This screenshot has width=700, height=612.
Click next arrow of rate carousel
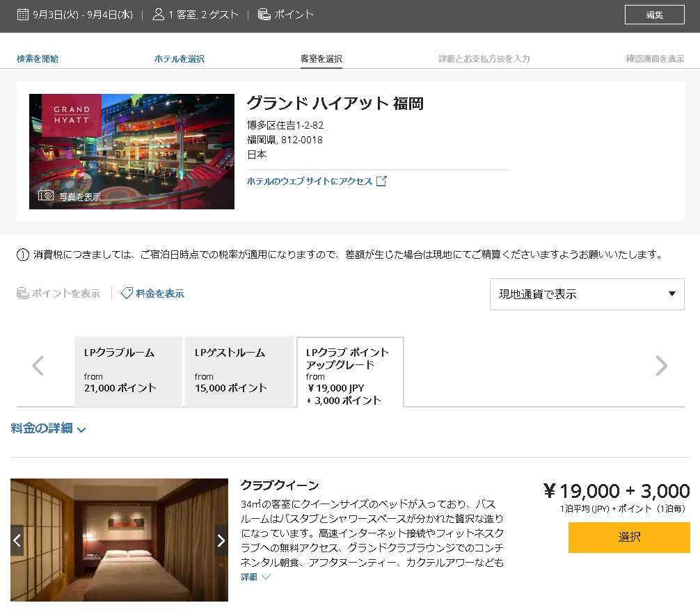coord(661,366)
